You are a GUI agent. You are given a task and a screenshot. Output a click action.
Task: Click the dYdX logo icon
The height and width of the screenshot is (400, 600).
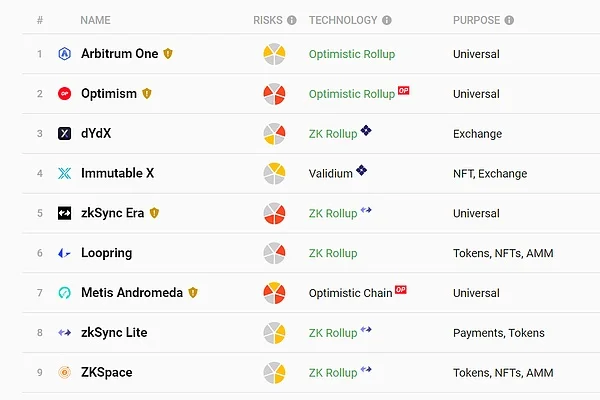[x=65, y=133]
